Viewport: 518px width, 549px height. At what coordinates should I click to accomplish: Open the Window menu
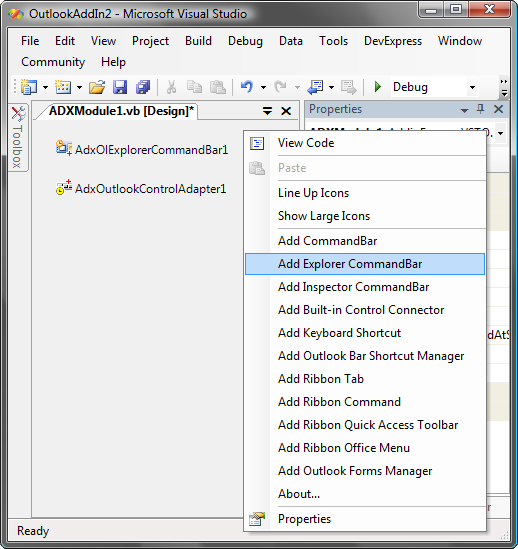pyautogui.click(x=460, y=41)
